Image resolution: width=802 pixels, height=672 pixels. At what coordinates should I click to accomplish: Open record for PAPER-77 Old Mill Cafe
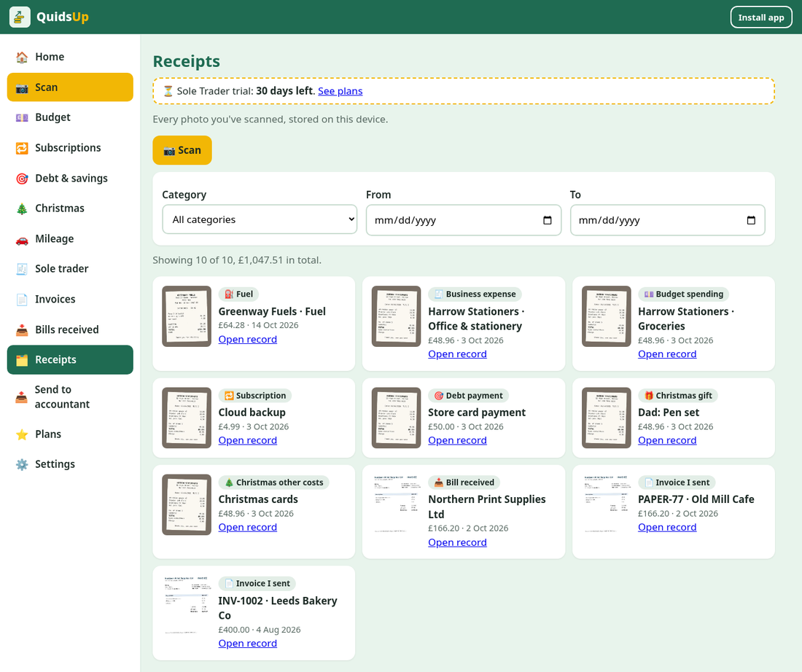667,528
